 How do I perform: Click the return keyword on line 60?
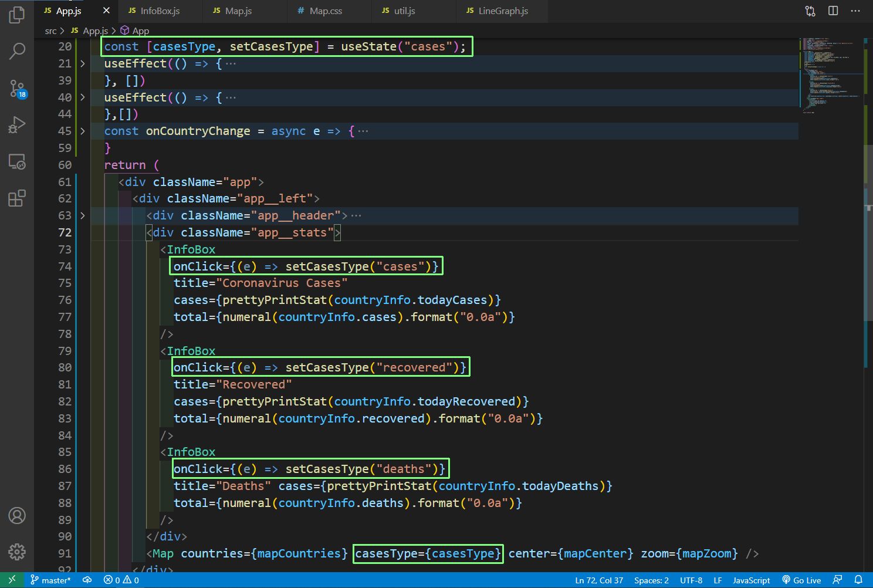[x=125, y=165]
